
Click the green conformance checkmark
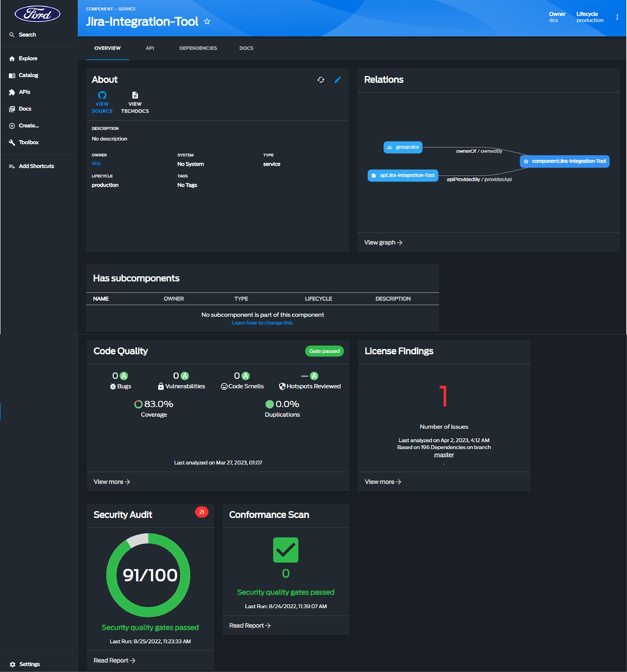[x=286, y=550]
